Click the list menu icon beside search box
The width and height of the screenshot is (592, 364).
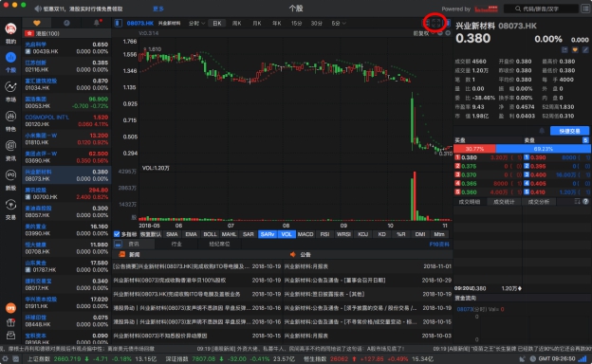(585, 9)
